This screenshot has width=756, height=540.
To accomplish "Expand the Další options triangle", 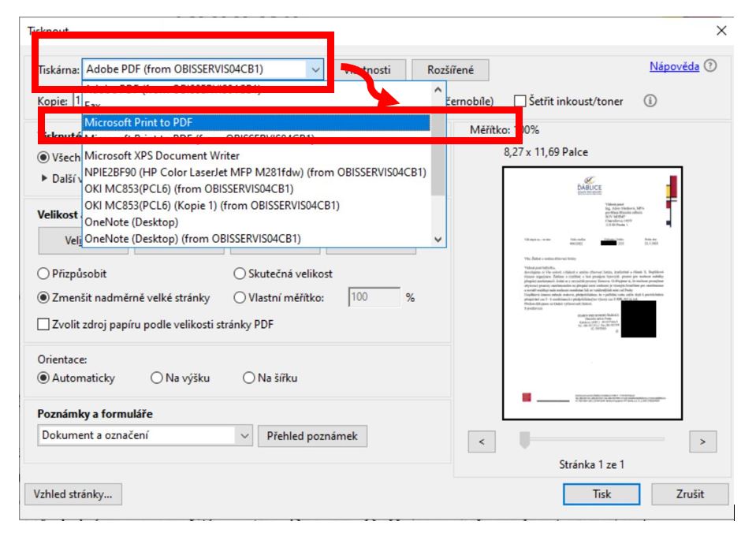I will pyautogui.click(x=44, y=178).
